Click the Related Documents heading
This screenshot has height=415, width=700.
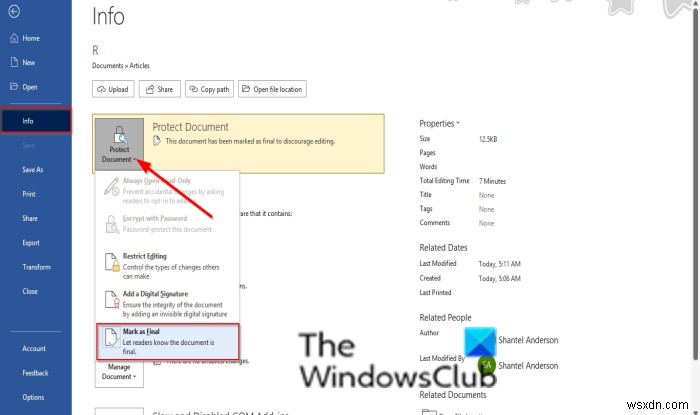453,395
